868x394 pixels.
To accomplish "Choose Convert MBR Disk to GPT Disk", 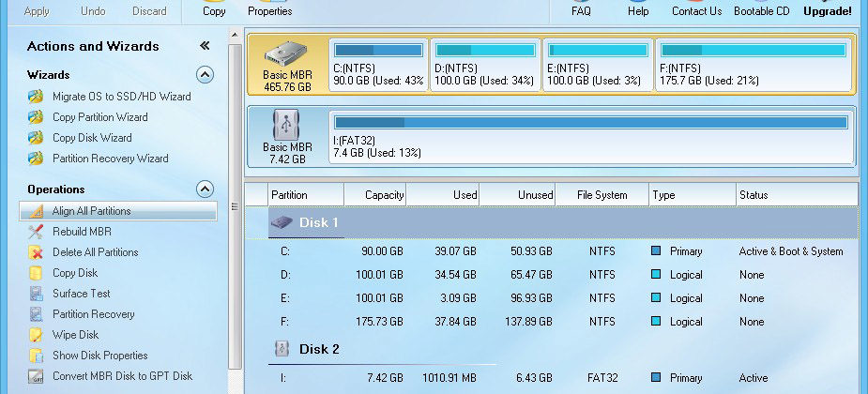I will tap(122, 376).
